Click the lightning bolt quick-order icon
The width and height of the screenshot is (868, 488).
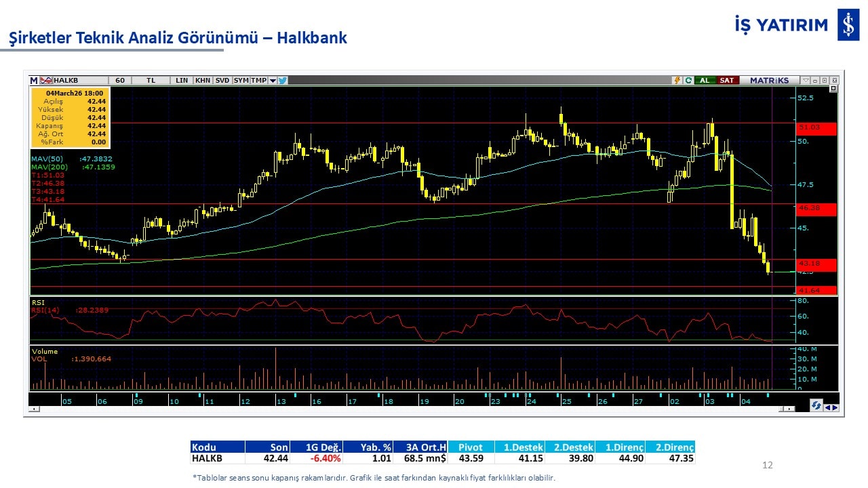click(x=677, y=80)
